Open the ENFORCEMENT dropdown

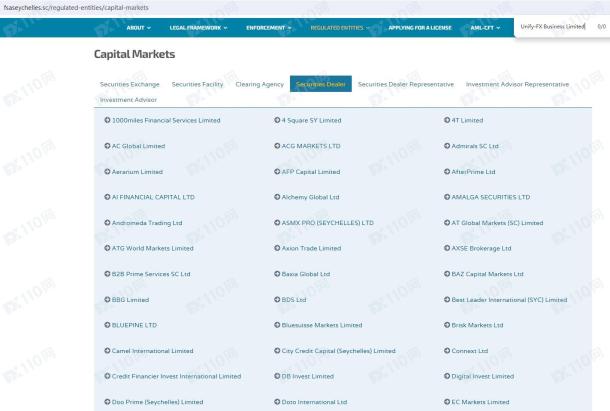point(268,28)
